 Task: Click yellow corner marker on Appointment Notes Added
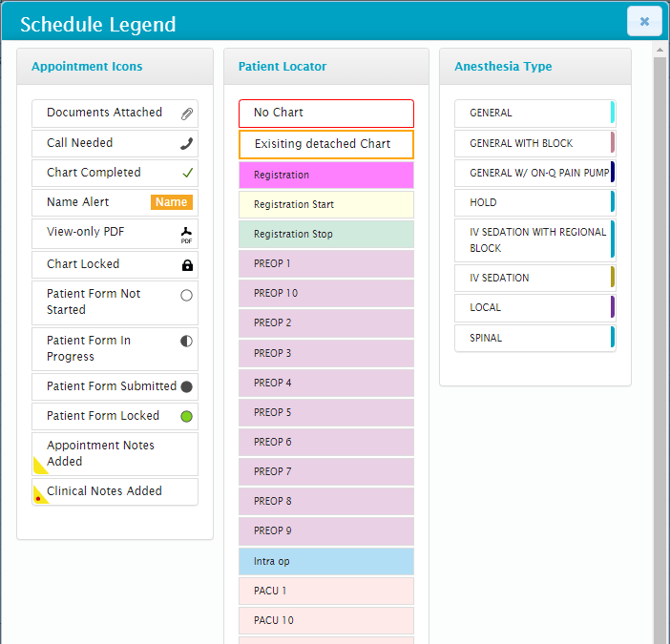39,467
